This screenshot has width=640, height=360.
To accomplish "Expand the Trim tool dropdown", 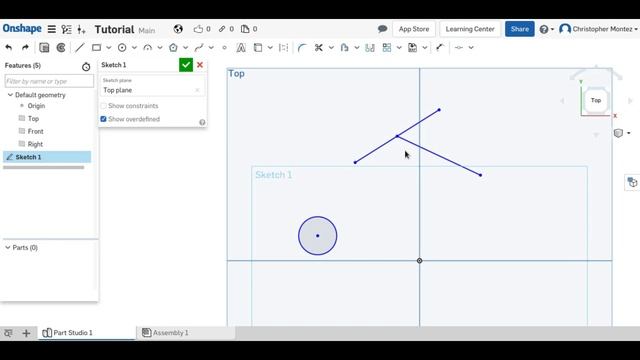I will click(331, 48).
